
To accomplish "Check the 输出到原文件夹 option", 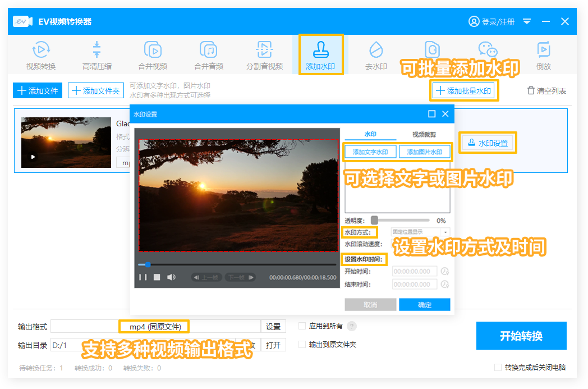I will tap(302, 345).
